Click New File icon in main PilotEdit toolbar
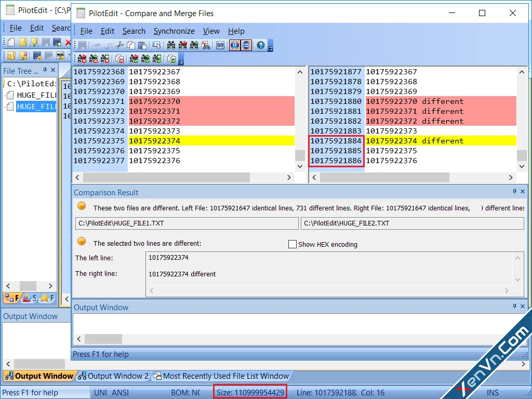Screen dimensions: 532x399 pos(11,42)
